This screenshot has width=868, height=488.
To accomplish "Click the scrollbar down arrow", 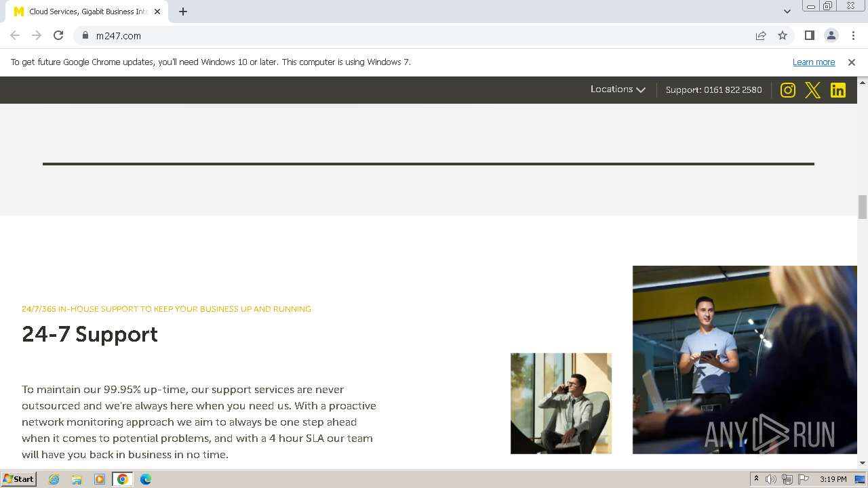I will click(x=863, y=463).
